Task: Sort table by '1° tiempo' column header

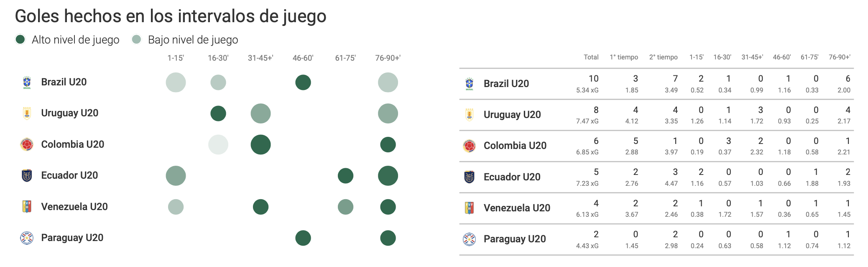Action: click(x=623, y=57)
